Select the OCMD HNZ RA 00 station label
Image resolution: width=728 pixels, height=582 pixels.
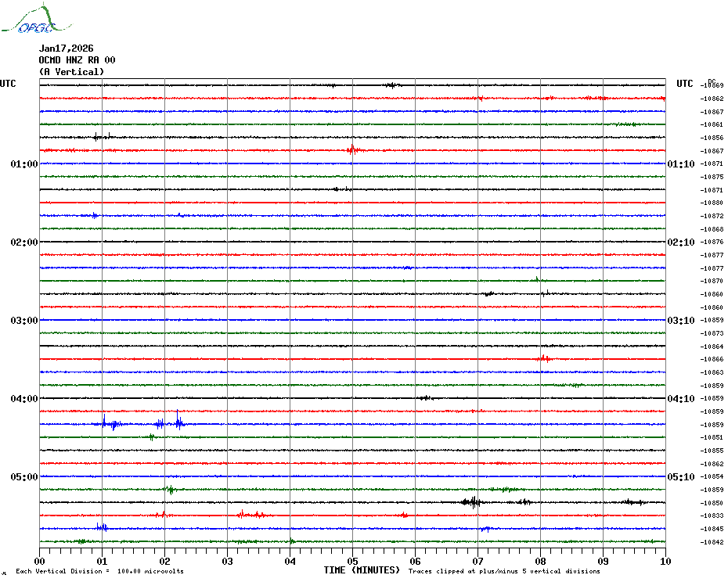(x=77, y=60)
